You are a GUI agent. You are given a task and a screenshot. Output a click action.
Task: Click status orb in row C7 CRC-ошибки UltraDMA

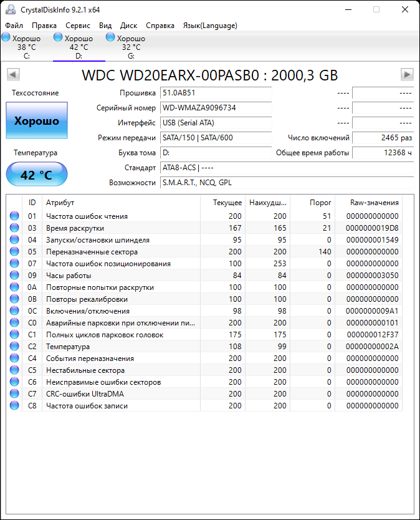(14, 393)
